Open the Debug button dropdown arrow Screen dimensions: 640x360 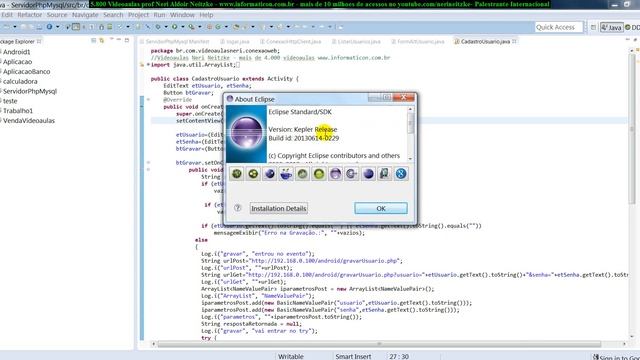tap(166, 27)
